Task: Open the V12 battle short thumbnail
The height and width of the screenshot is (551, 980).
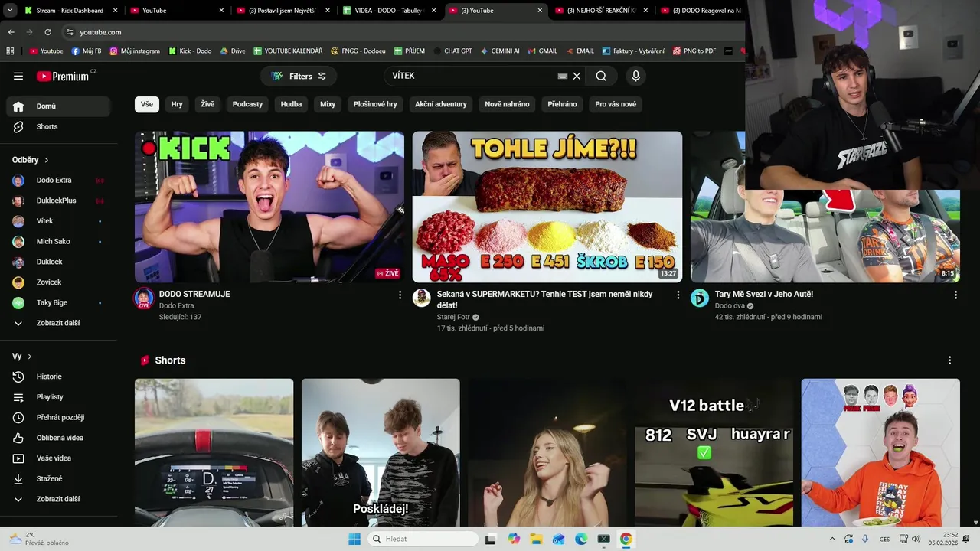Action: point(714,453)
